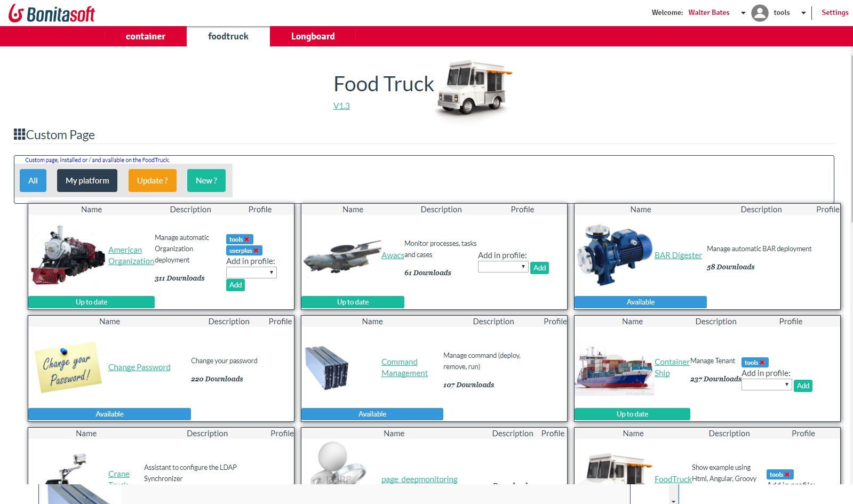Expand the Walter Bates user dropdown

(743, 13)
